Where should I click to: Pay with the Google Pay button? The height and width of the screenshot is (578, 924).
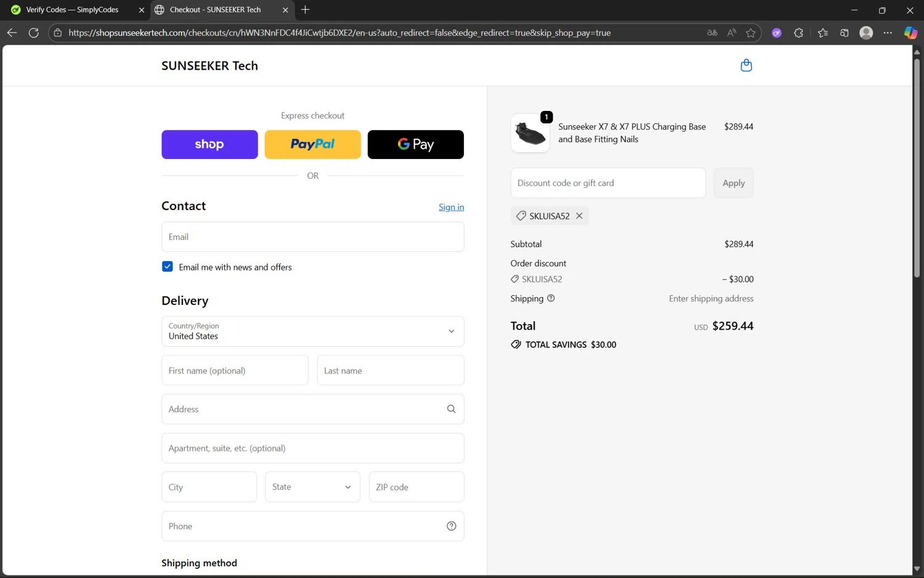[416, 144]
